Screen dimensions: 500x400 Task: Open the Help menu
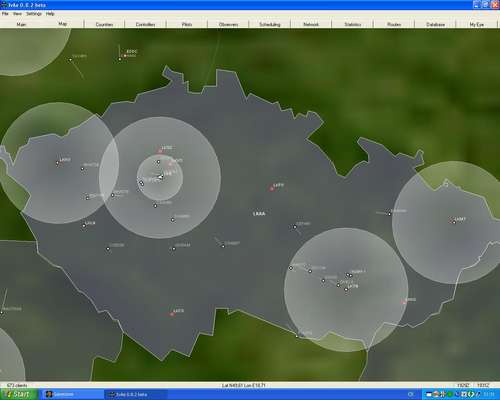(50, 14)
